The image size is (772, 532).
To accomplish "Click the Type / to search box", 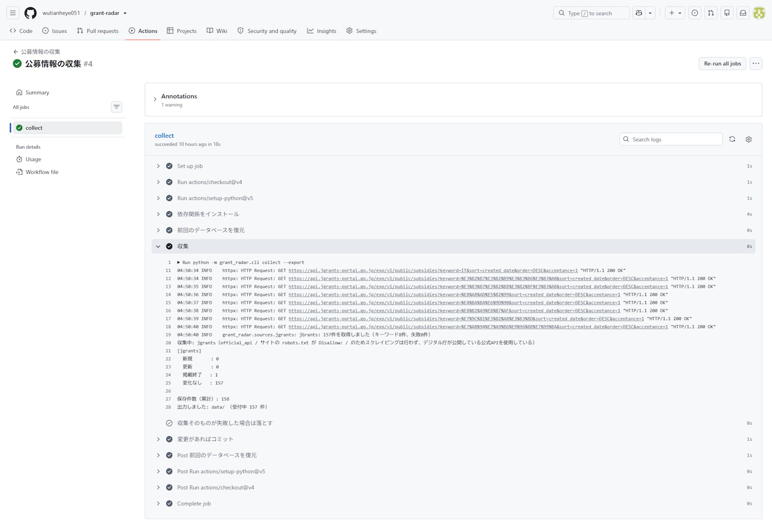I will [x=591, y=13].
